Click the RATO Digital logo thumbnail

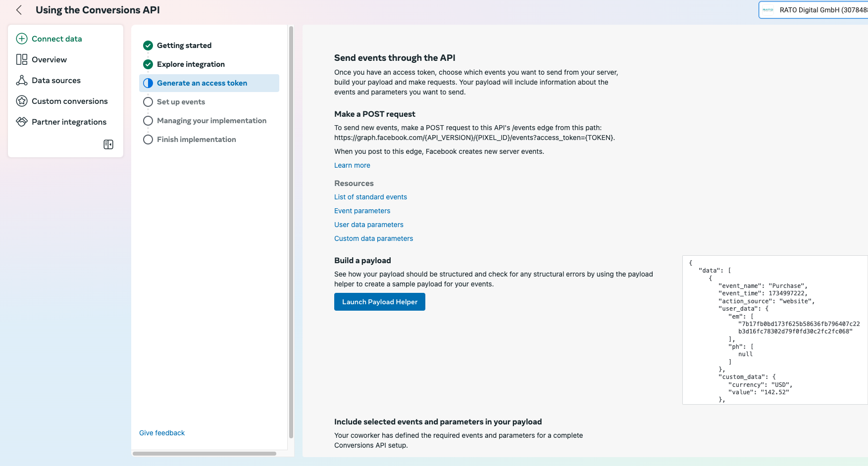(768, 9)
